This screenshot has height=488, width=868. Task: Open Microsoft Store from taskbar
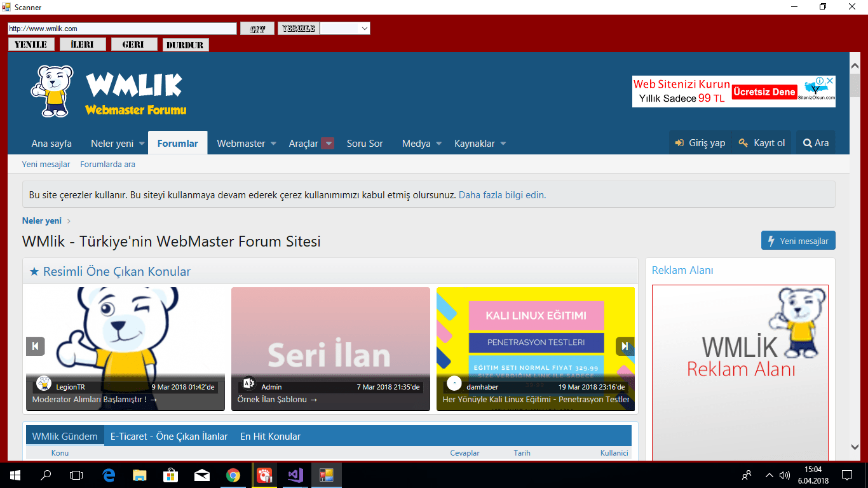pos(171,475)
